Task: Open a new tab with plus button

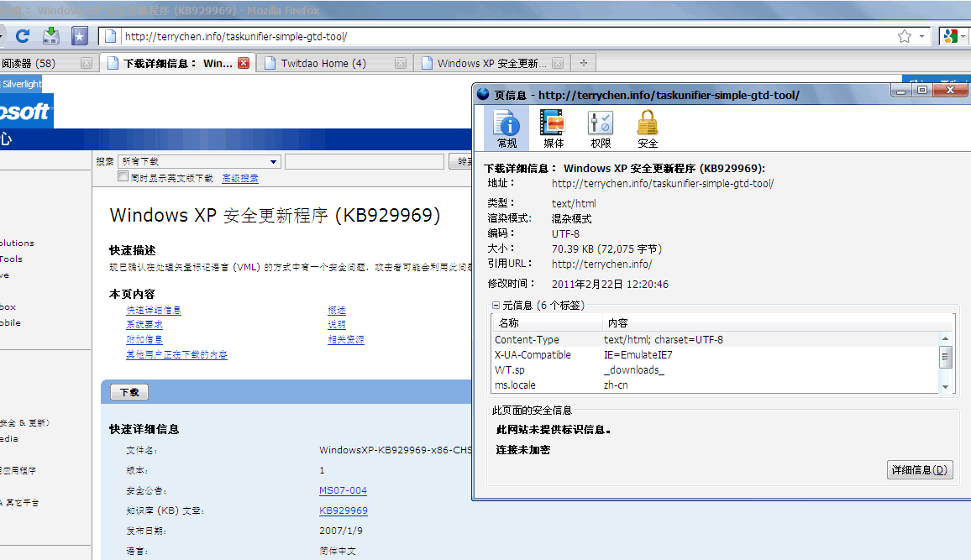Action: pos(583,63)
